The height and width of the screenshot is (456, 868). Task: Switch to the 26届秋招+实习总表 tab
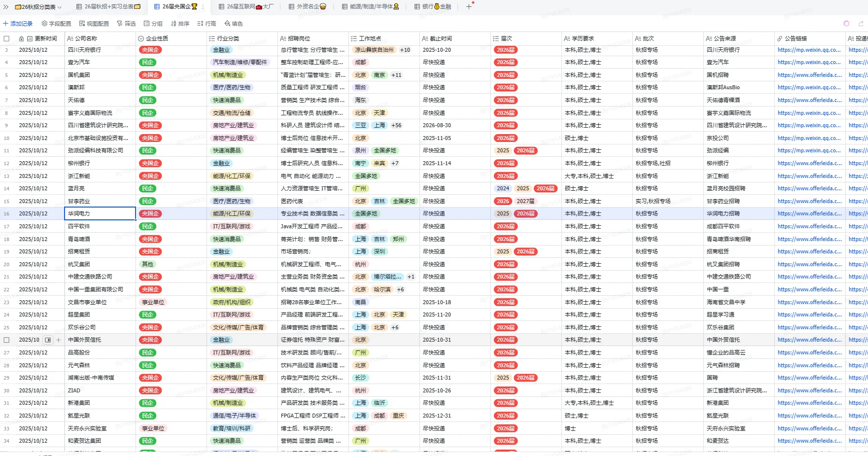(109, 7)
